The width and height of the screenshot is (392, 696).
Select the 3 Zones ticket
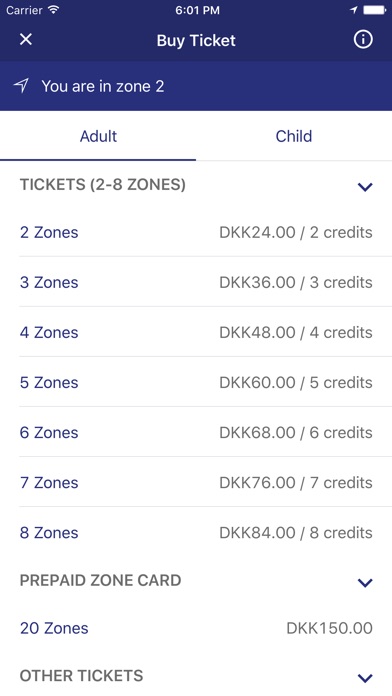(x=196, y=282)
